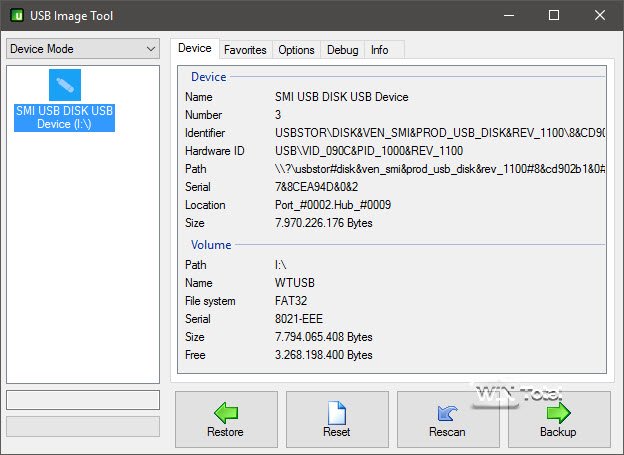Click the 'Volume' group header
This screenshot has height=455, width=624.
pyautogui.click(x=211, y=245)
